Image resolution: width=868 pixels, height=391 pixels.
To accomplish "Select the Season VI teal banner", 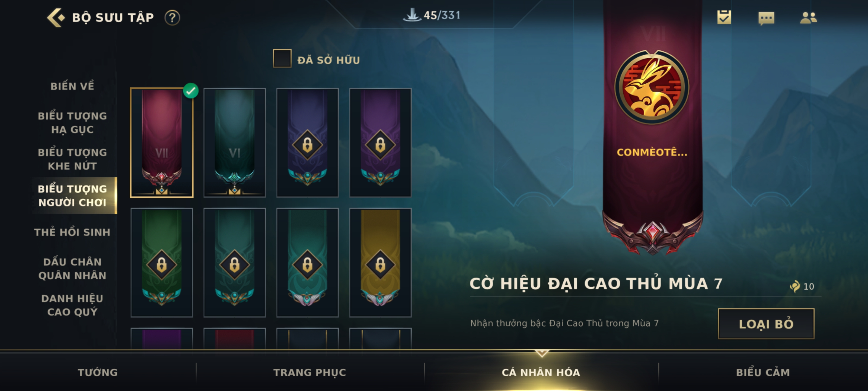I will (x=235, y=143).
